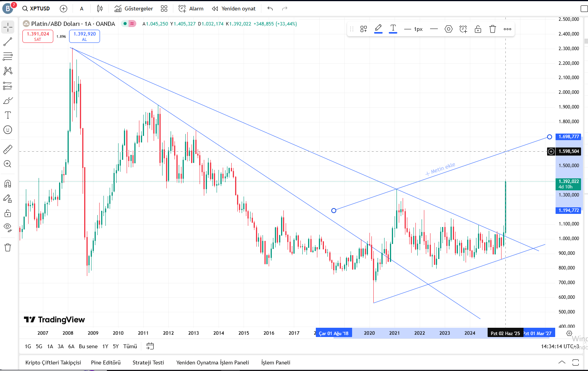Open the user profile avatar menu

pyautogui.click(x=7, y=8)
